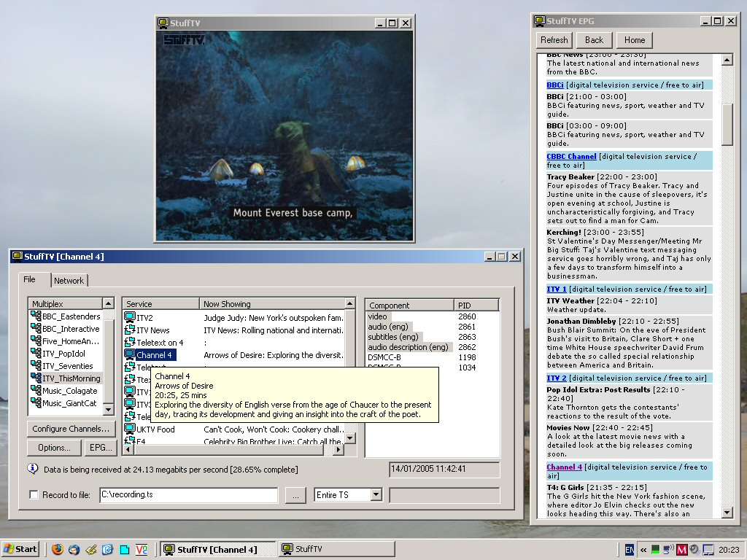Launch Firefox from the Quick Launch bar
Image resolution: width=747 pixels, height=560 pixels.
click(x=58, y=550)
